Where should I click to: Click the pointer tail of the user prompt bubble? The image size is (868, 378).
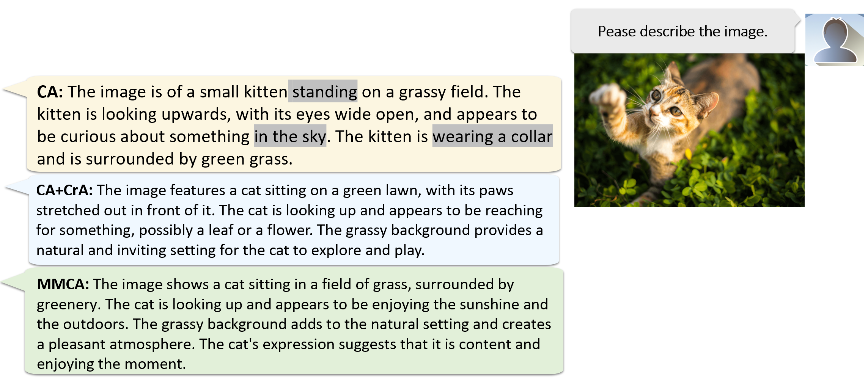click(797, 20)
